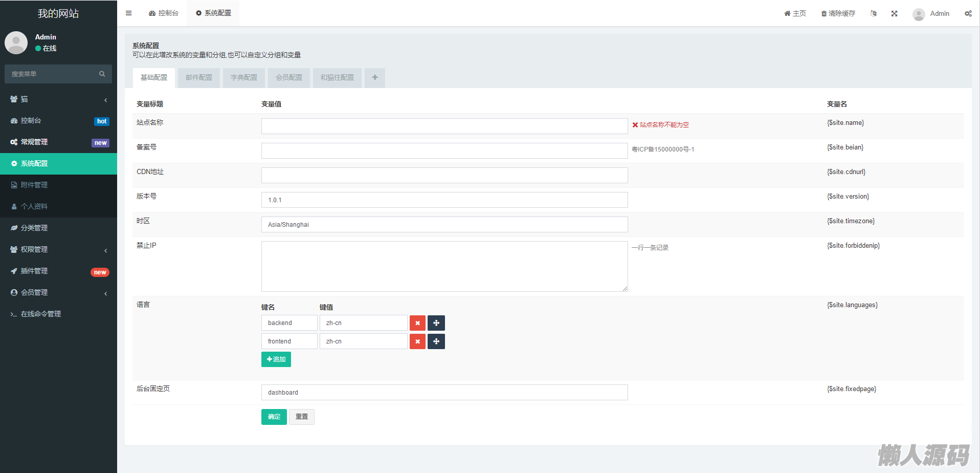Viewport: 980px width, 473px height.
Task: Delete the backend language row
Action: point(417,323)
